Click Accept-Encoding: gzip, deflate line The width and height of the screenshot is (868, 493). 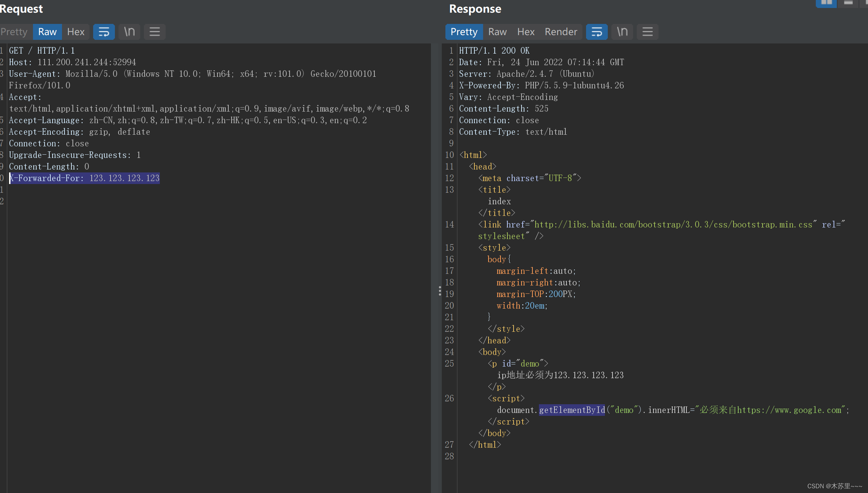(x=79, y=132)
